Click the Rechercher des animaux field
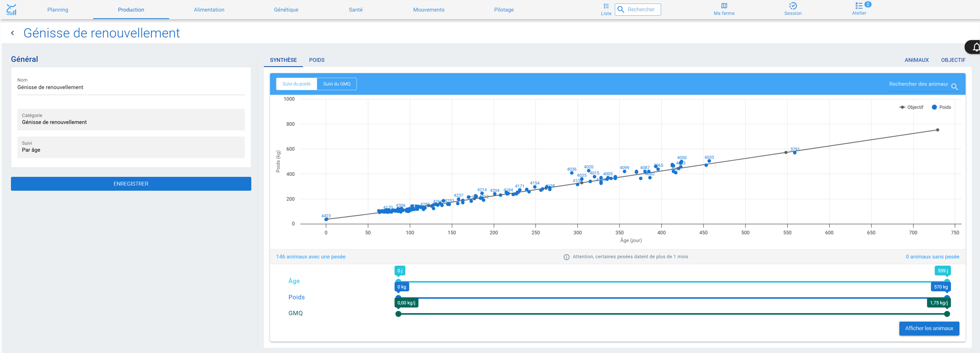The image size is (980, 353). tap(918, 84)
